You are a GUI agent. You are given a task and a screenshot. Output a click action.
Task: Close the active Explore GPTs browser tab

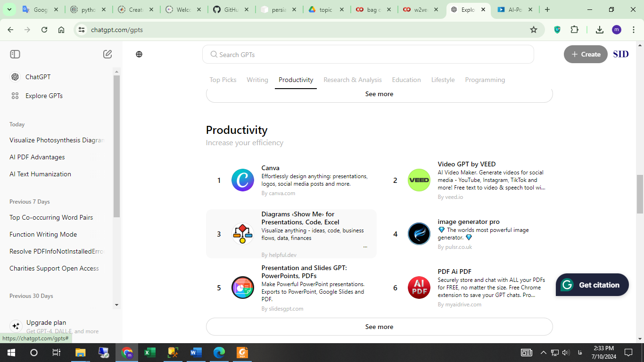point(483,9)
